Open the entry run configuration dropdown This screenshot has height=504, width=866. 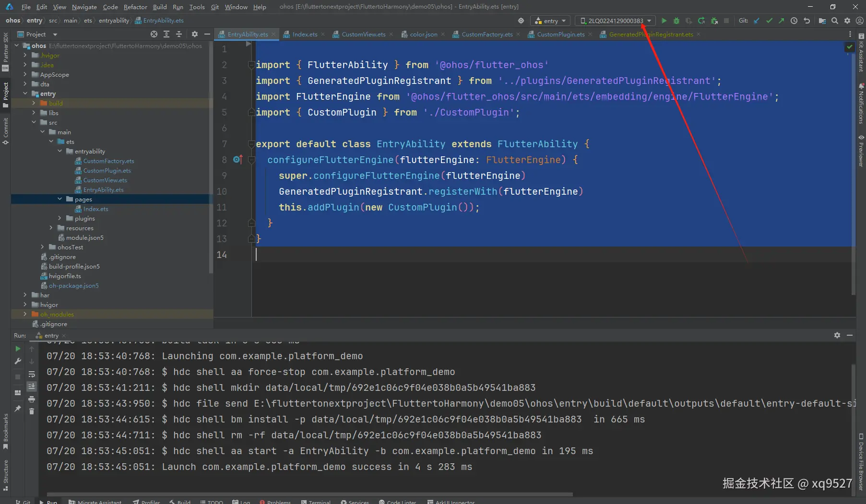click(x=550, y=21)
